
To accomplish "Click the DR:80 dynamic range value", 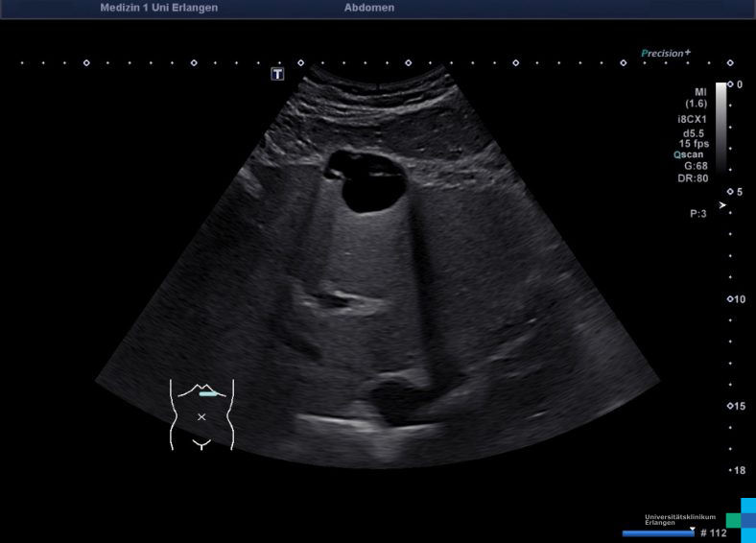I will pyautogui.click(x=694, y=177).
